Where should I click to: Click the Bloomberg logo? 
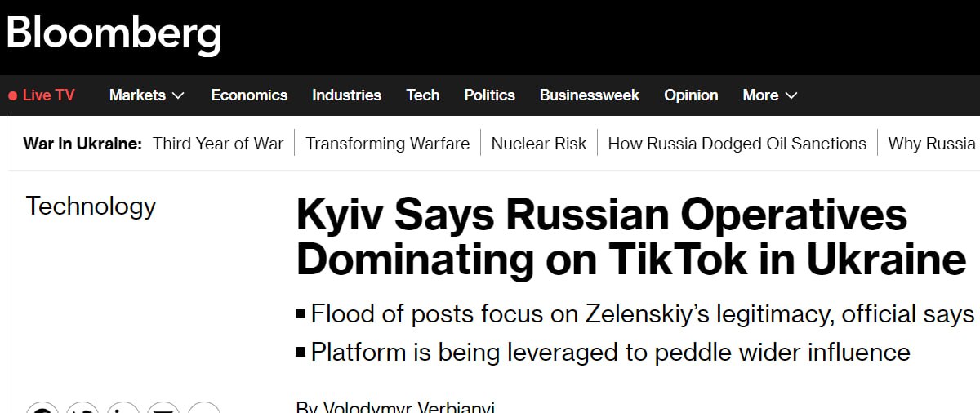(x=114, y=33)
